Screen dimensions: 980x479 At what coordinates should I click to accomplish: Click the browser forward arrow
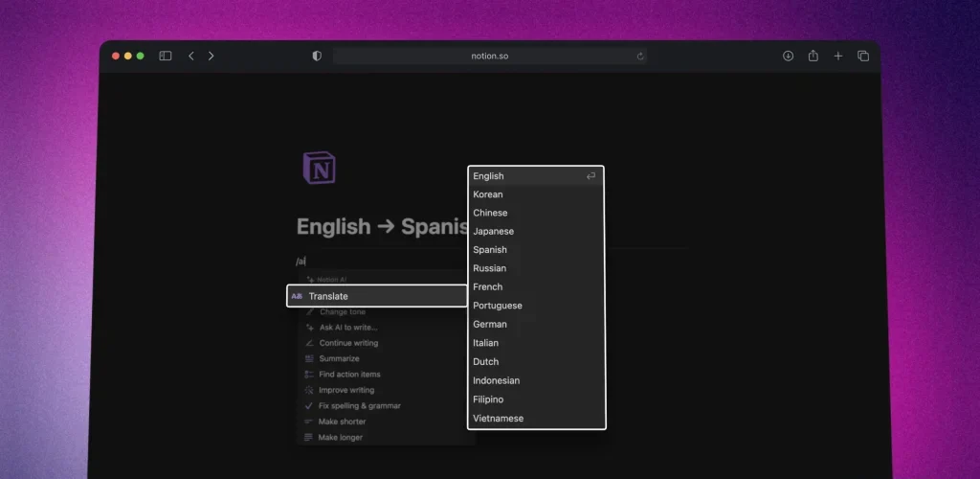pyautogui.click(x=212, y=57)
